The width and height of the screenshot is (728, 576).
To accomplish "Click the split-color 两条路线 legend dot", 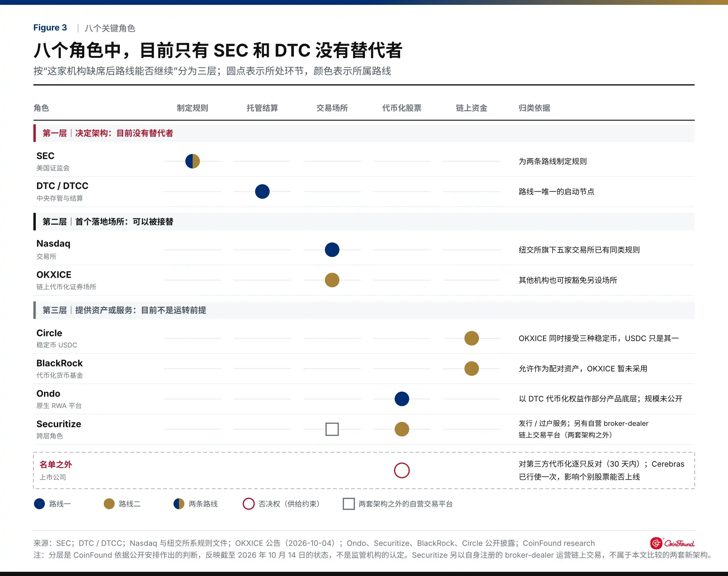I will click(179, 504).
